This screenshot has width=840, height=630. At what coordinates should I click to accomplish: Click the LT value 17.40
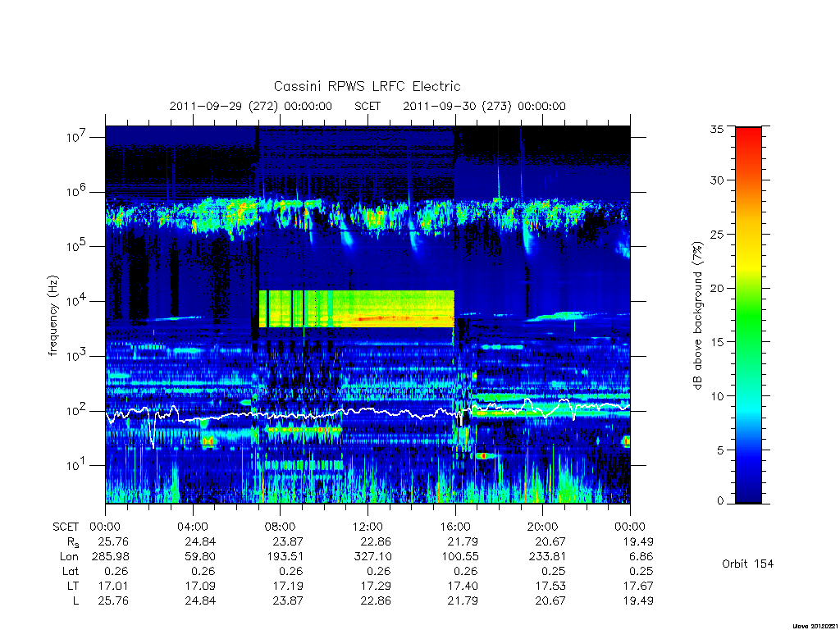(x=463, y=586)
